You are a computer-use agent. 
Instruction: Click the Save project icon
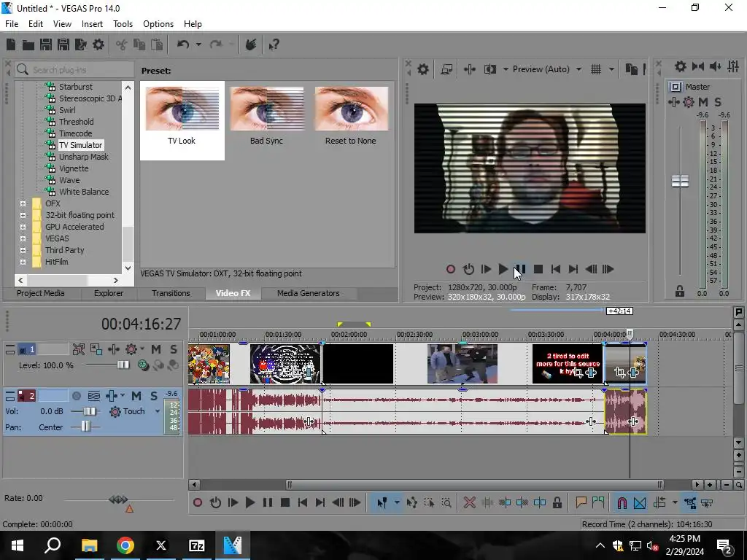(46, 44)
